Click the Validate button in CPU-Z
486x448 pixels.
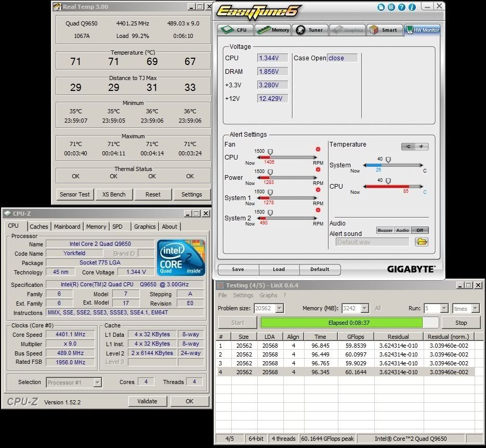point(147,401)
